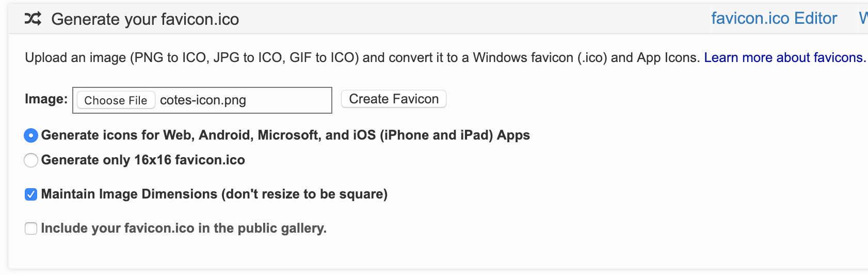
Task: Click the Generate your favicon.ico heading text
Action: pyautogui.click(x=145, y=20)
